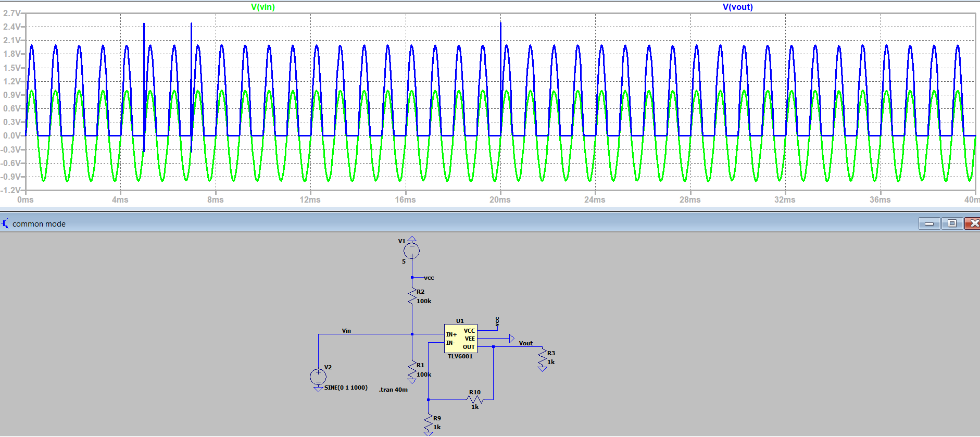Click the ground symbol under R3
The width and height of the screenshot is (980, 437).
543,369
